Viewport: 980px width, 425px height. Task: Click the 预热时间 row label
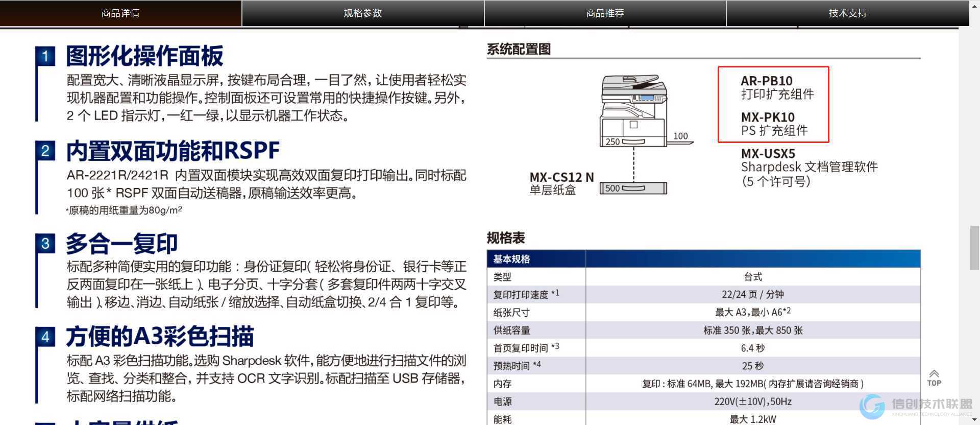pyautogui.click(x=517, y=366)
